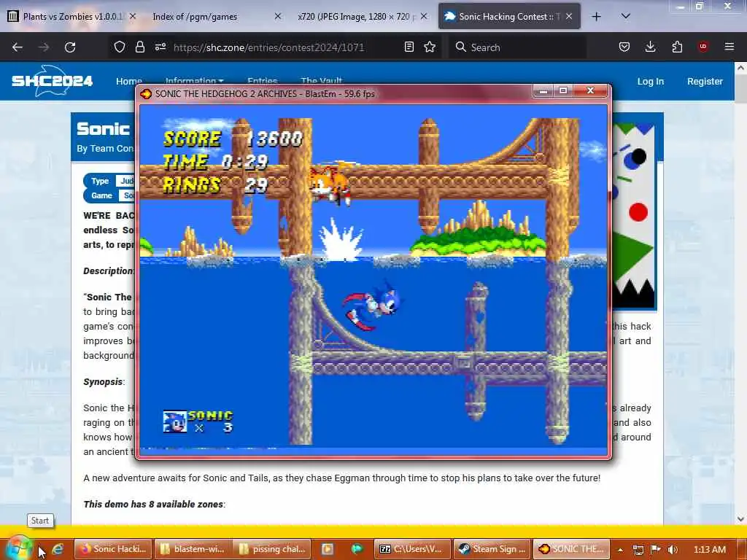This screenshot has width=747, height=560.
Task: Close the Plants vs Zombies tab
Action: [133, 16]
